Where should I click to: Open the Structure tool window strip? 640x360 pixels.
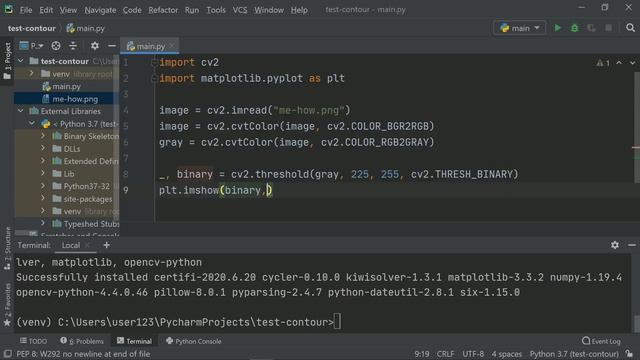click(7, 248)
